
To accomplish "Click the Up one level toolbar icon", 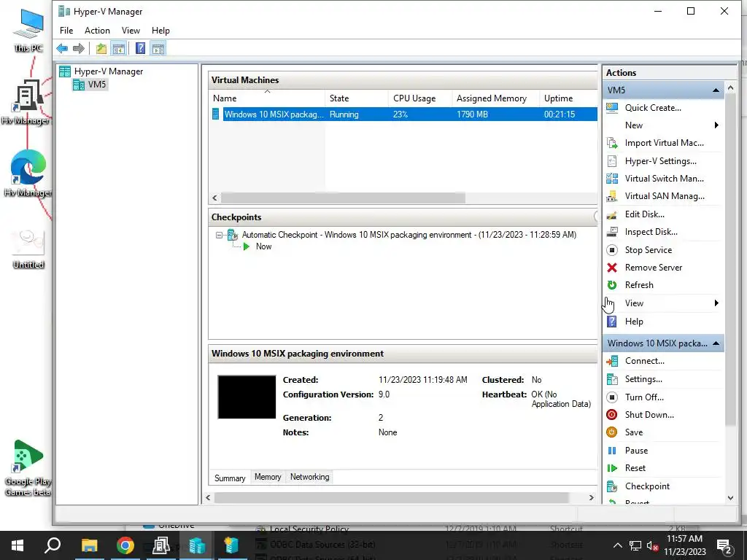I will coord(101,49).
